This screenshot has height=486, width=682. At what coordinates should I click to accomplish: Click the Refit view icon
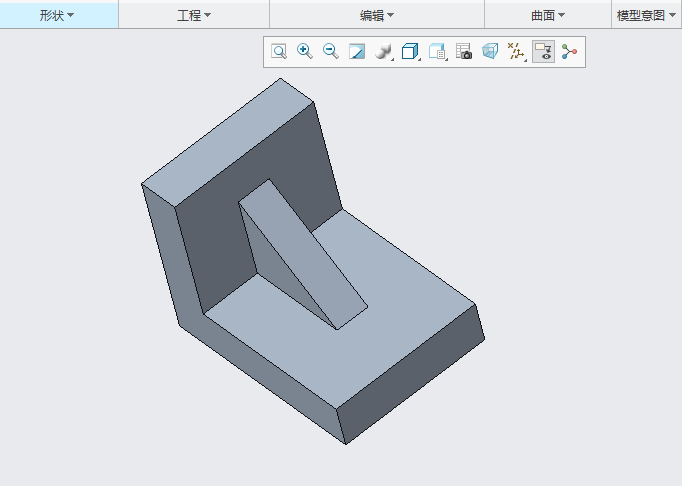pyautogui.click(x=279, y=52)
